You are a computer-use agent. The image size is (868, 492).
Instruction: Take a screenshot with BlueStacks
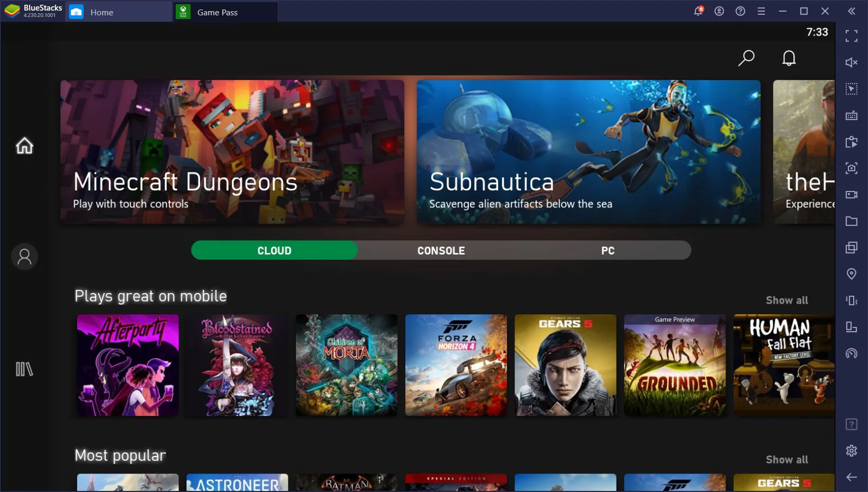pos(851,168)
